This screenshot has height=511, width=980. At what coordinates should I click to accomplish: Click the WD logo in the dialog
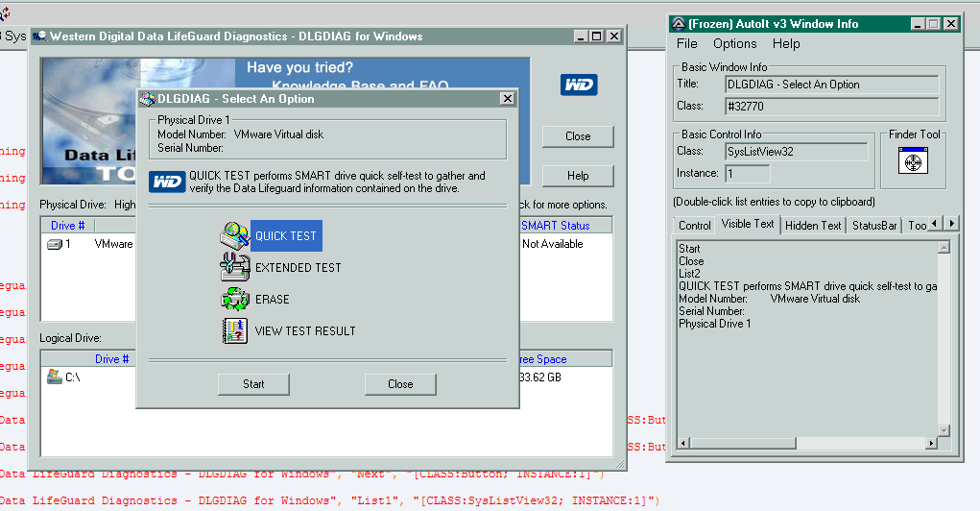167,182
